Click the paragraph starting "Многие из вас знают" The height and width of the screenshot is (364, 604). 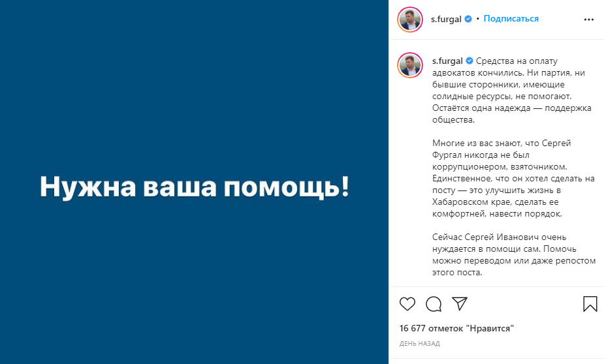tap(496, 178)
